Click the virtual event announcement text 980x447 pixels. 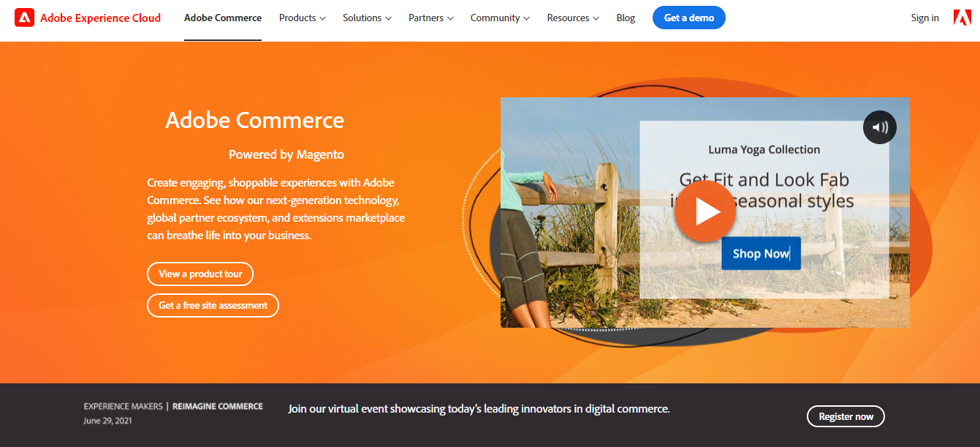[479, 409]
